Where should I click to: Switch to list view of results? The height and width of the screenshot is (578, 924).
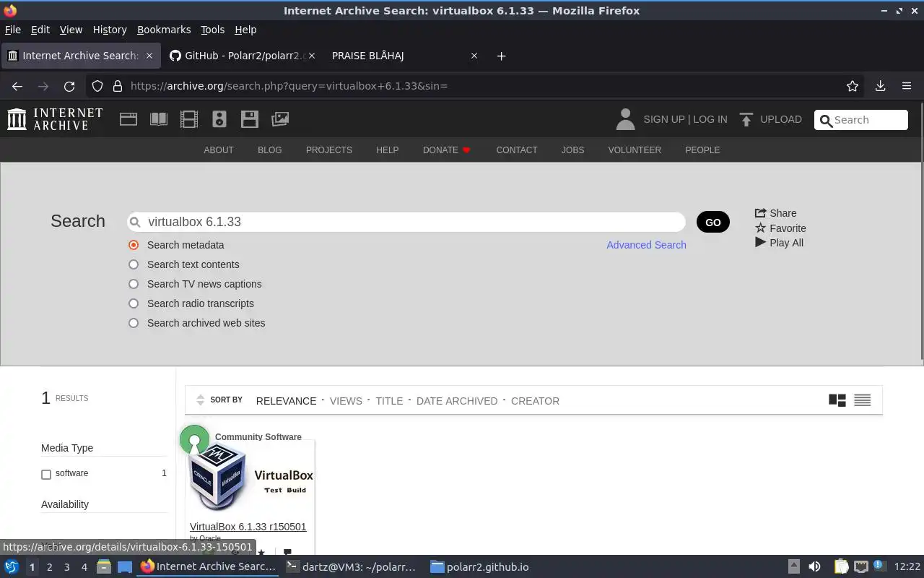coord(863,400)
